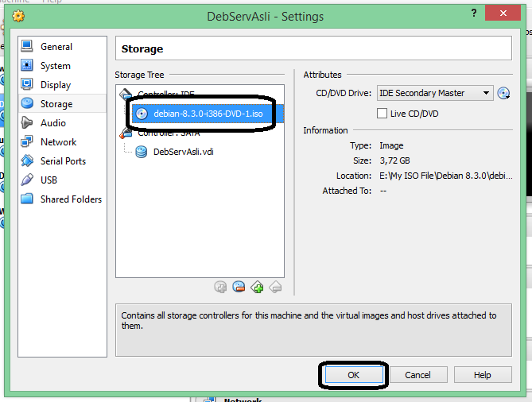Select debian-8.3.0-i386-DVD-1.iso in storage tree

208,114
